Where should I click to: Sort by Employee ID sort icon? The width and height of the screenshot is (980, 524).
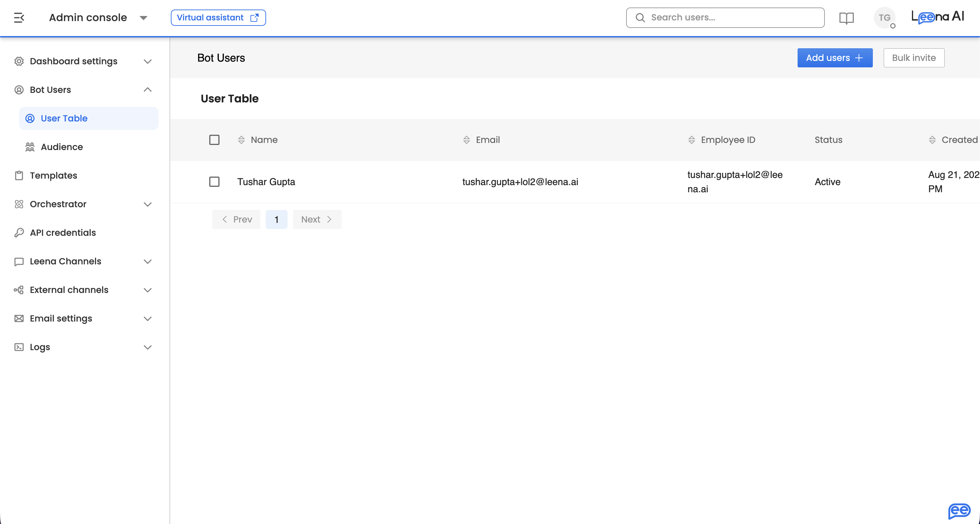click(692, 140)
